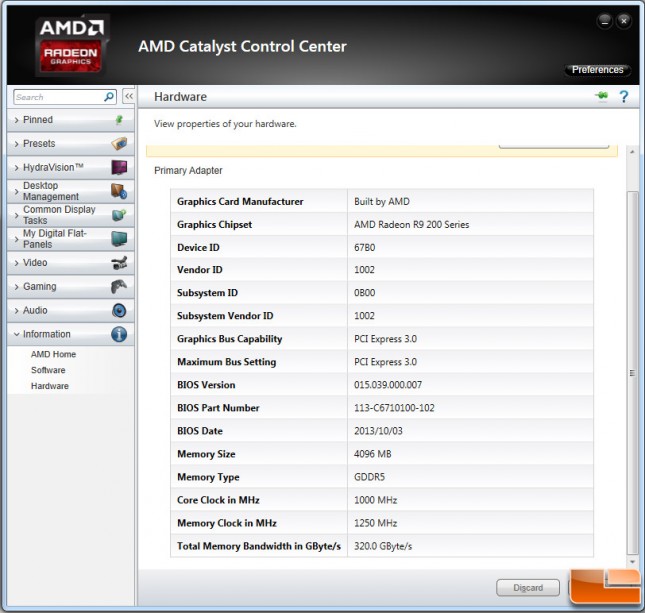Click the Video camcorder icon
645x613 pixels.
(119, 263)
